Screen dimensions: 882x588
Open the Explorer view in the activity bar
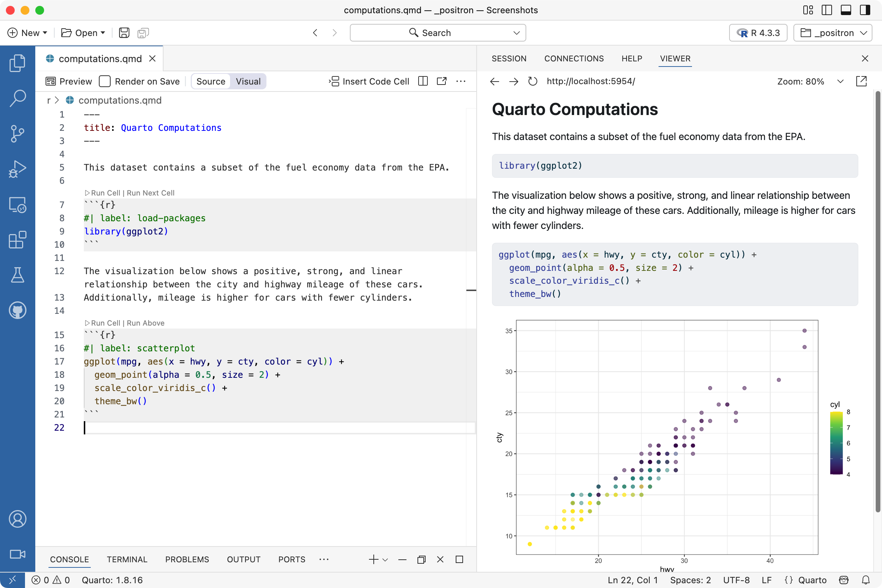click(17, 63)
